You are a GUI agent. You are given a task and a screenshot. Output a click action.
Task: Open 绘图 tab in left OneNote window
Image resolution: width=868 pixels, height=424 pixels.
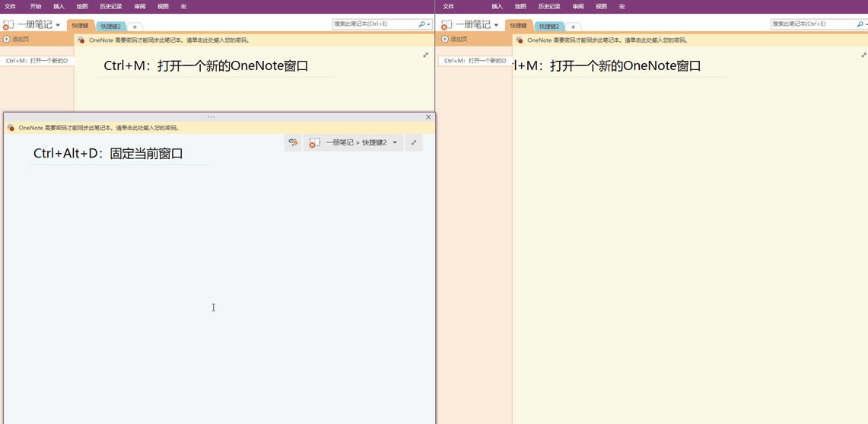pos(82,7)
